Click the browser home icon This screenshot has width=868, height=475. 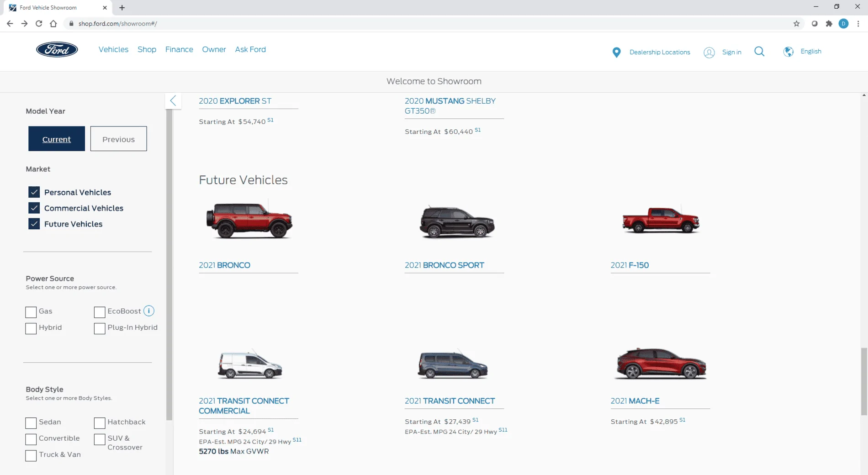pyautogui.click(x=53, y=24)
